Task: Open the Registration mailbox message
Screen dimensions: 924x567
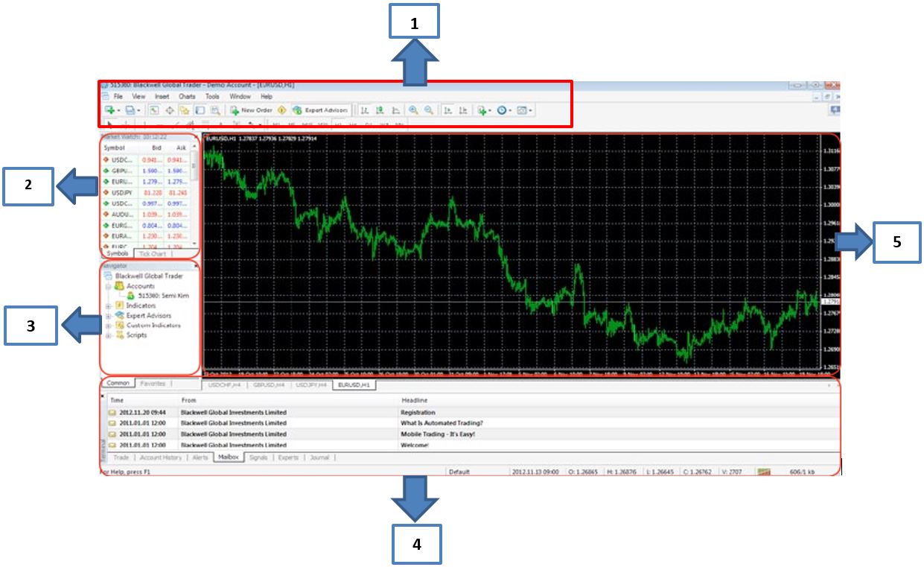Action: point(418,412)
